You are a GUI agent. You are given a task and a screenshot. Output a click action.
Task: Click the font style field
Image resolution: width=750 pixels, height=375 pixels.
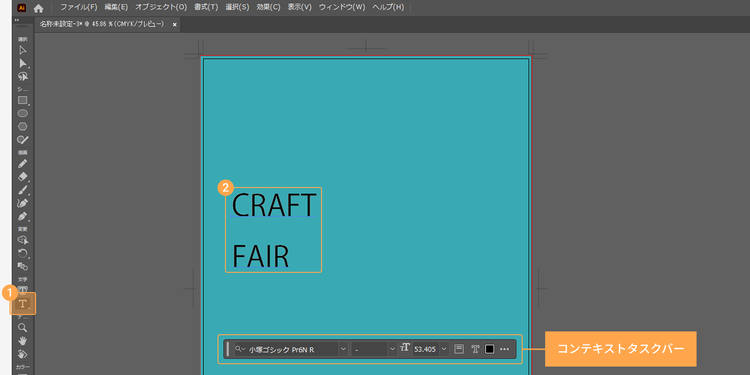[x=369, y=349]
